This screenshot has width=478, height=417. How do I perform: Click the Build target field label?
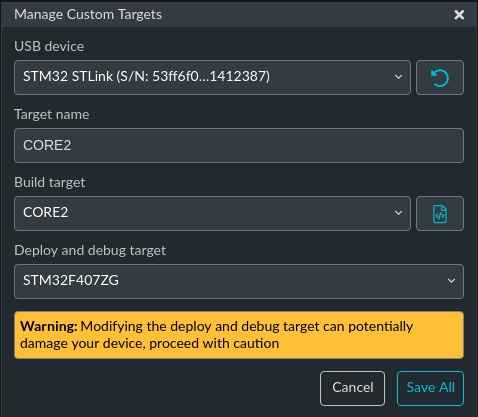(50, 183)
